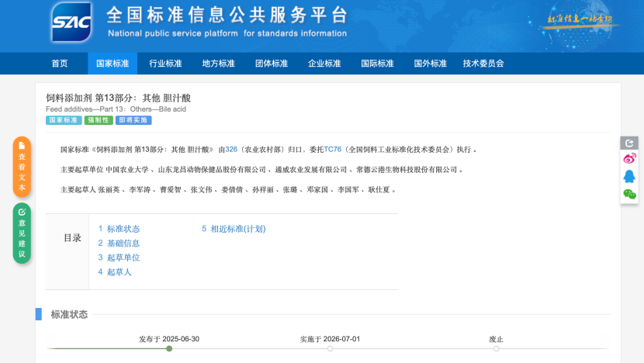Viewport: 644px width, 363px height.
Task: Click the 326 department link
Action: pos(231,149)
